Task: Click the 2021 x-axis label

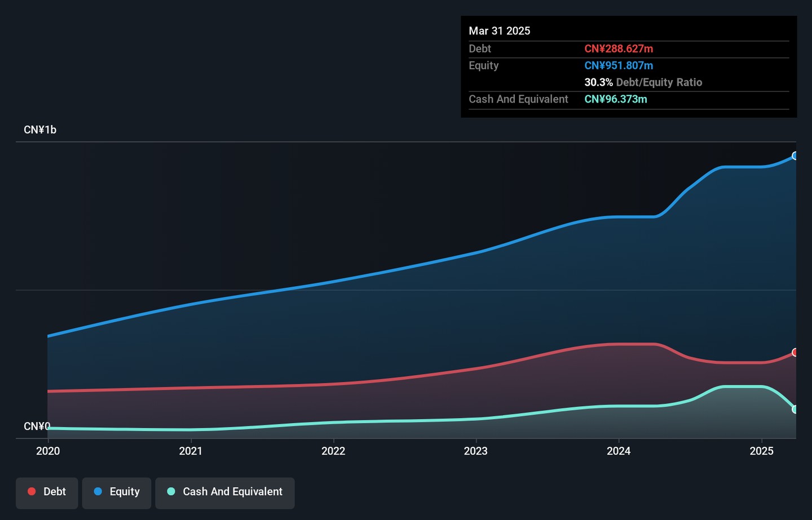Action: coord(191,451)
